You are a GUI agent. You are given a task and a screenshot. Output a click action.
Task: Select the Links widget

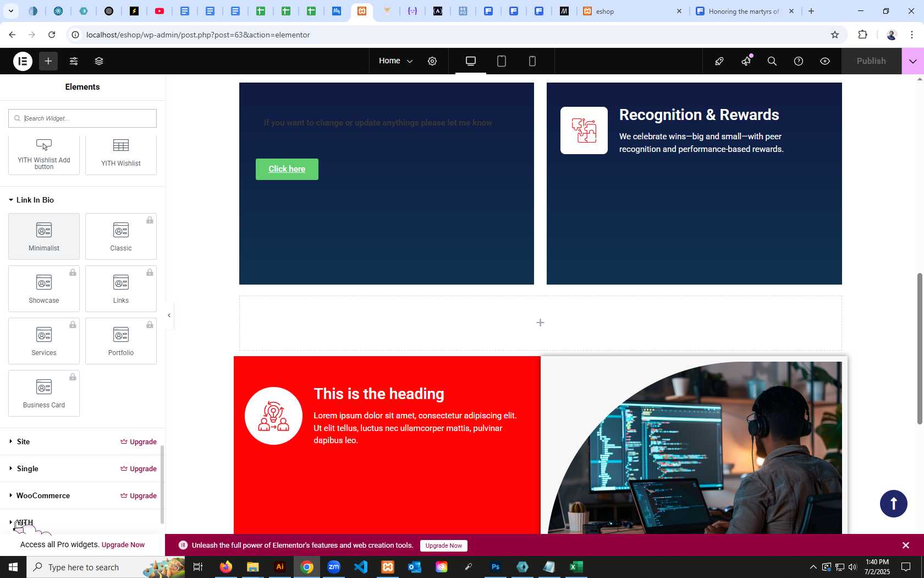121,288
